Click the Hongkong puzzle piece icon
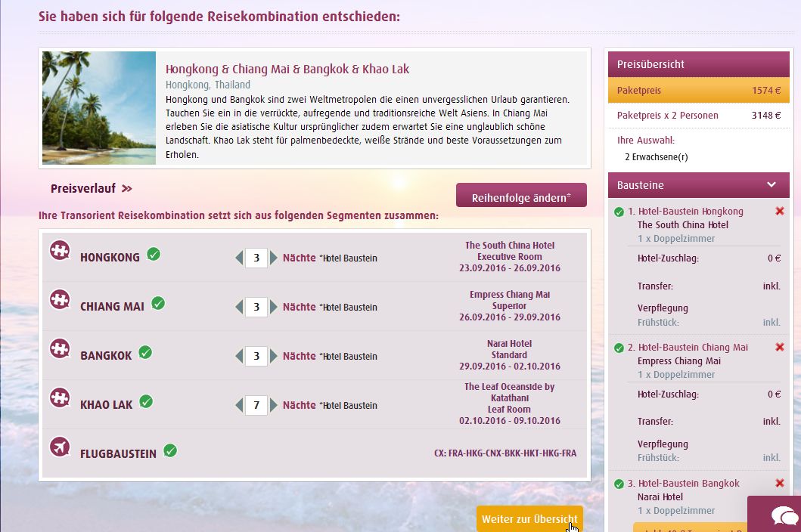The image size is (801, 532). click(60, 250)
